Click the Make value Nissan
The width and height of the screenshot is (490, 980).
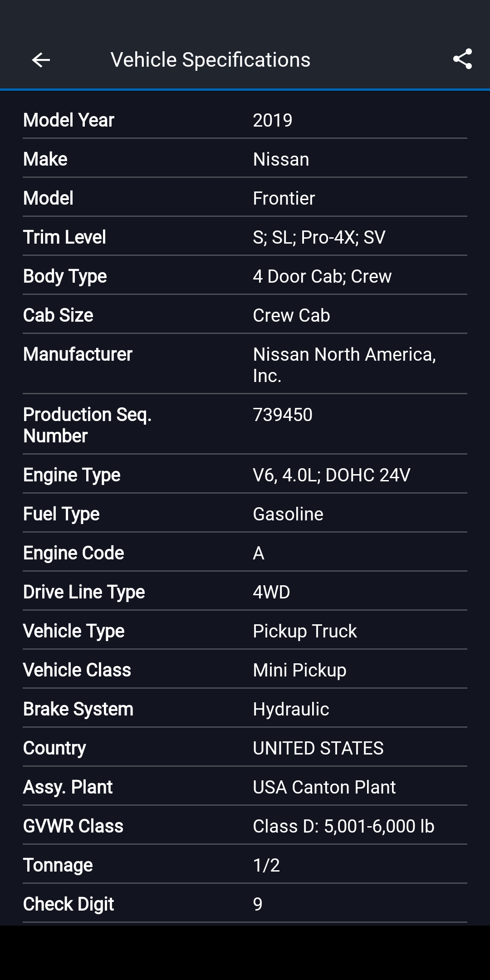[281, 158]
